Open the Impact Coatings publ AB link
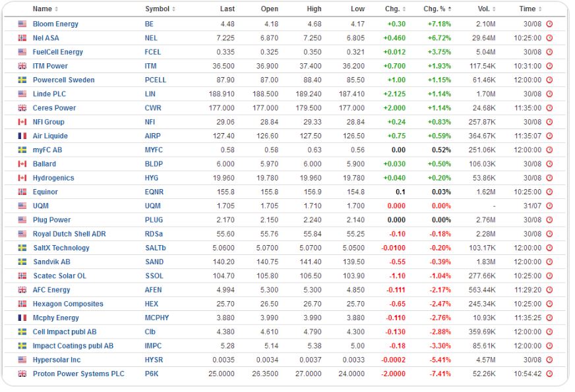 tap(73, 346)
